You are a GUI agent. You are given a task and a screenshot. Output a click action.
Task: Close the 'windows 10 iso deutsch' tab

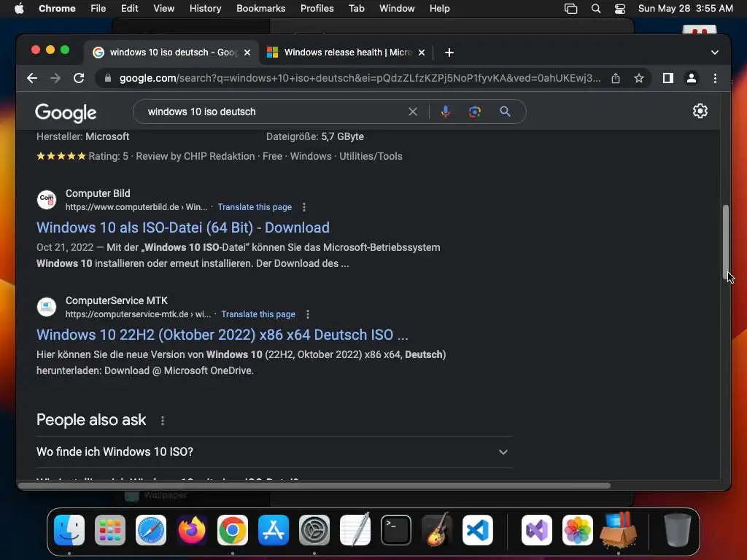click(247, 52)
